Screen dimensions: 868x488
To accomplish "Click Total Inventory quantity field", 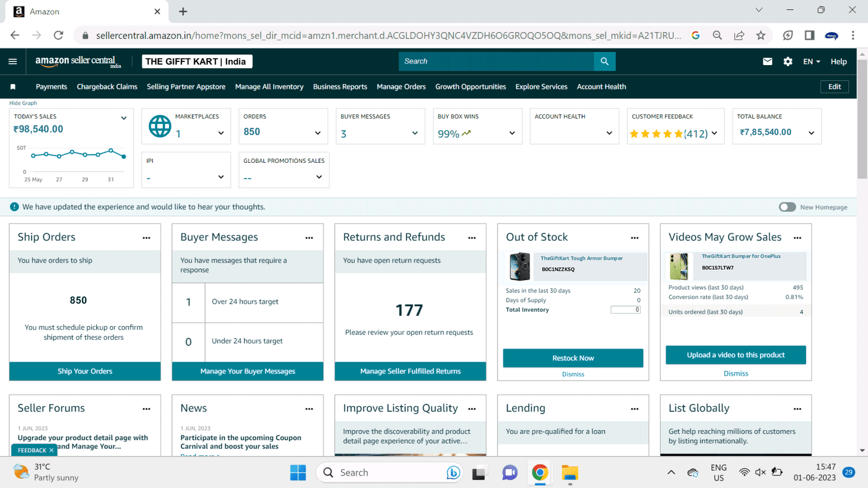I will [x=626, y=310].
